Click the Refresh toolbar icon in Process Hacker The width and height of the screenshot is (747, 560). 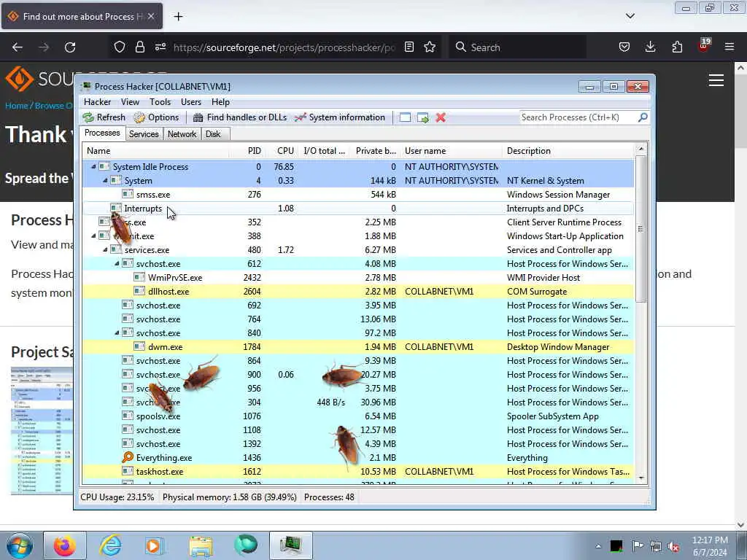[x=88, y=117]
